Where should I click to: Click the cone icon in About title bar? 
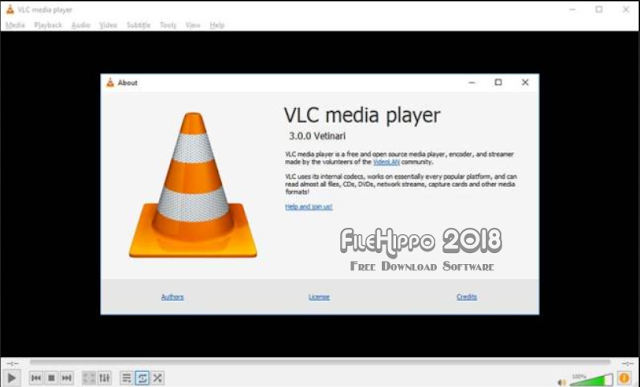pos(110,82)
